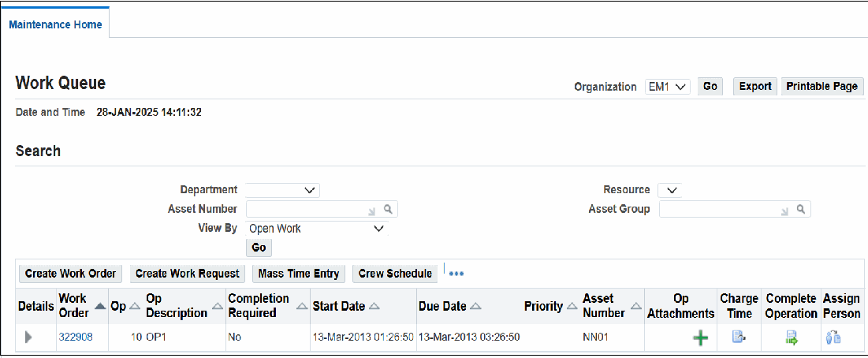This screenshot has height=358, width=868.
Task: Sort by Completion Required column arrow
Action: 302,306
